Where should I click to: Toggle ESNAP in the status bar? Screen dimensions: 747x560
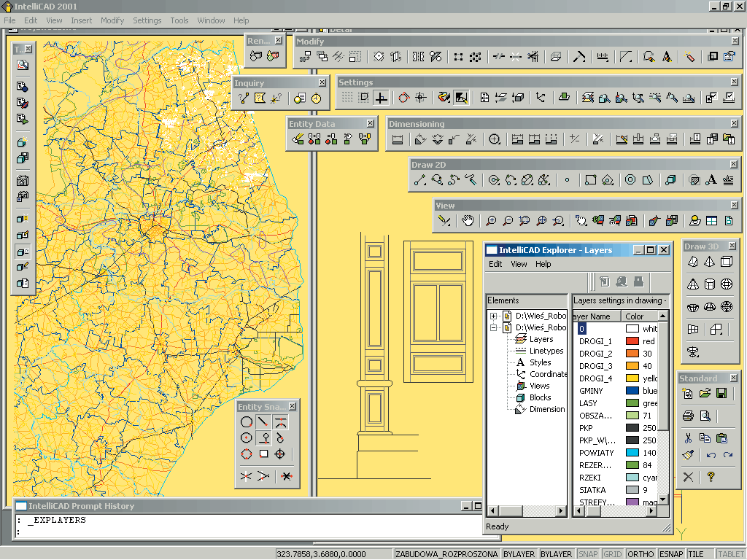[x=671, y=554]
